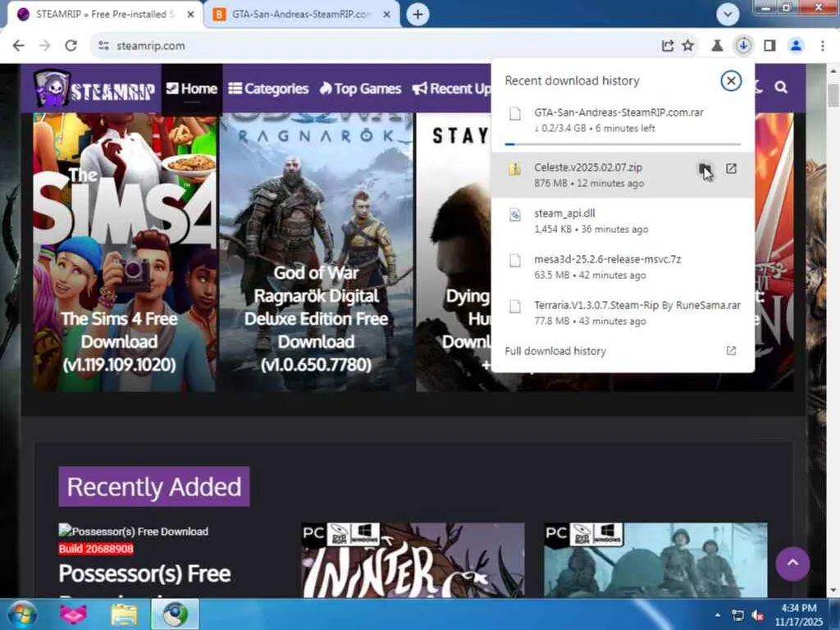Open the pink fox taskbar app
This screenshot has height=630, width=840.
tap(73, 614)
